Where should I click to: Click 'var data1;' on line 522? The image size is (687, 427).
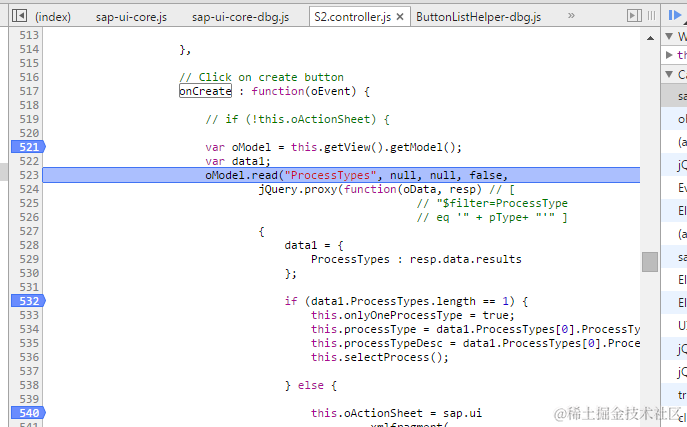click(238, 161)
